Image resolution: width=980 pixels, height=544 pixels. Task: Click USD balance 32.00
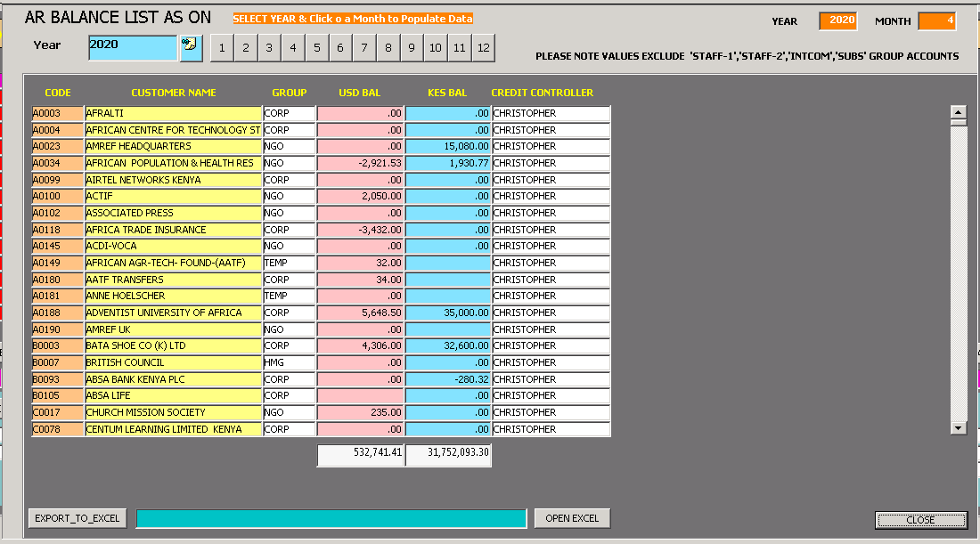[x=360, y=263]
